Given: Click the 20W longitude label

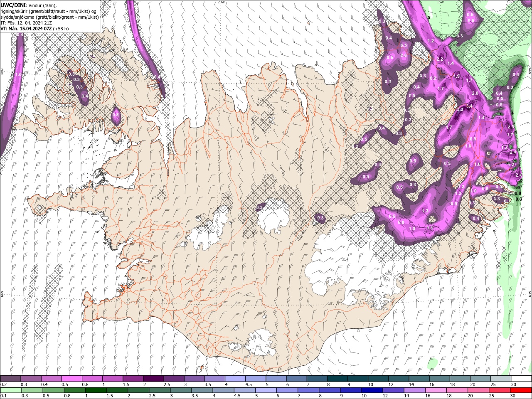Looking at the screenshot, I should (221, 2).
